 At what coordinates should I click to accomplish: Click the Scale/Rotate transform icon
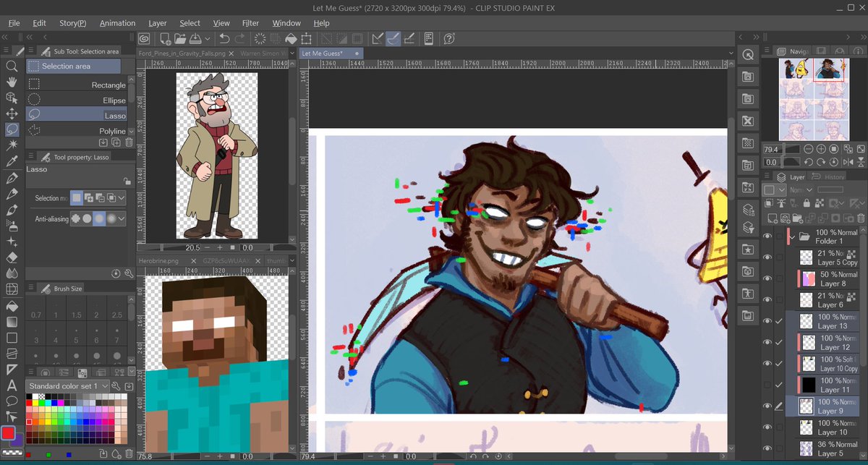click(307, 39)
